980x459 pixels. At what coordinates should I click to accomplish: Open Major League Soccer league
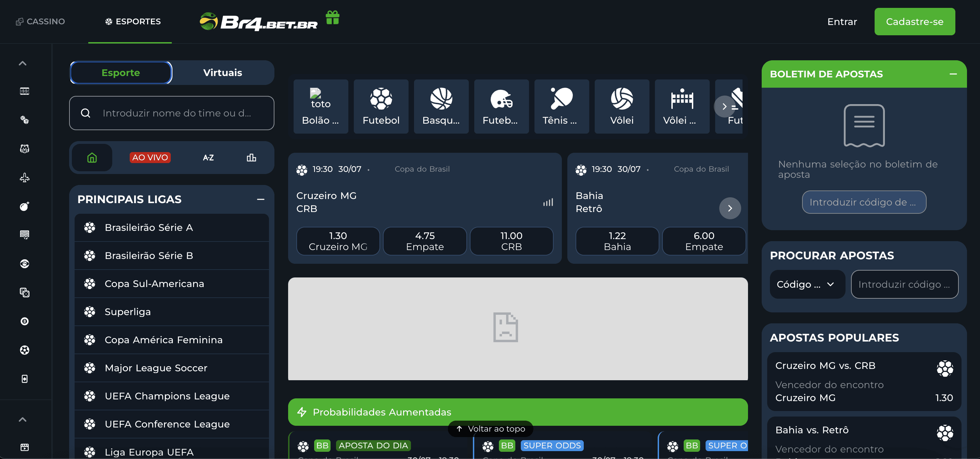click(171, 368)
